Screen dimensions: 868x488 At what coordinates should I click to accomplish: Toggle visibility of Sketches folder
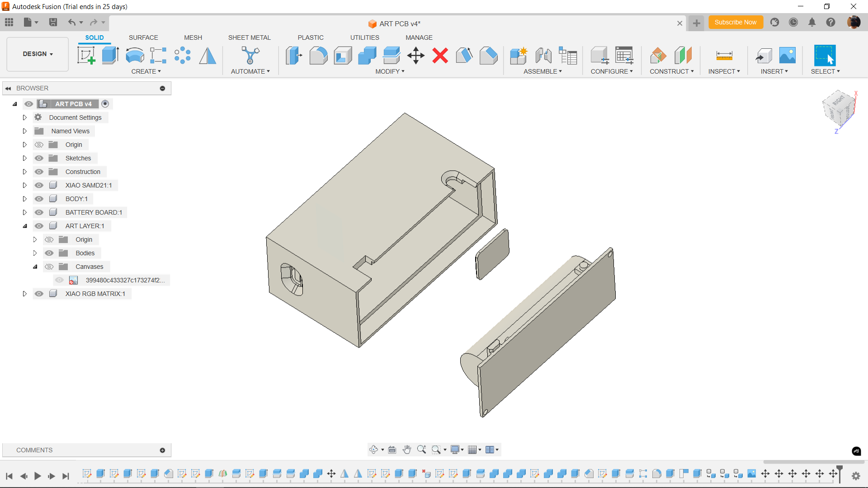point(39,158)
